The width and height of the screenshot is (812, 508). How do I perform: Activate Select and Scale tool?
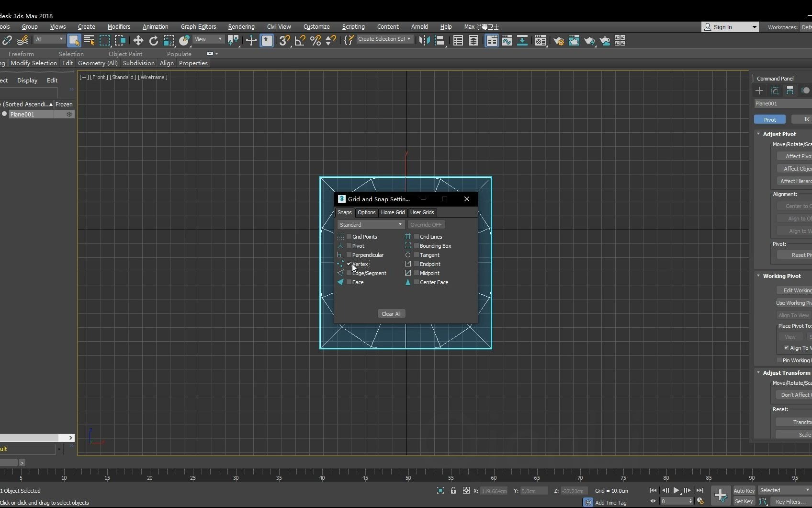169,41
